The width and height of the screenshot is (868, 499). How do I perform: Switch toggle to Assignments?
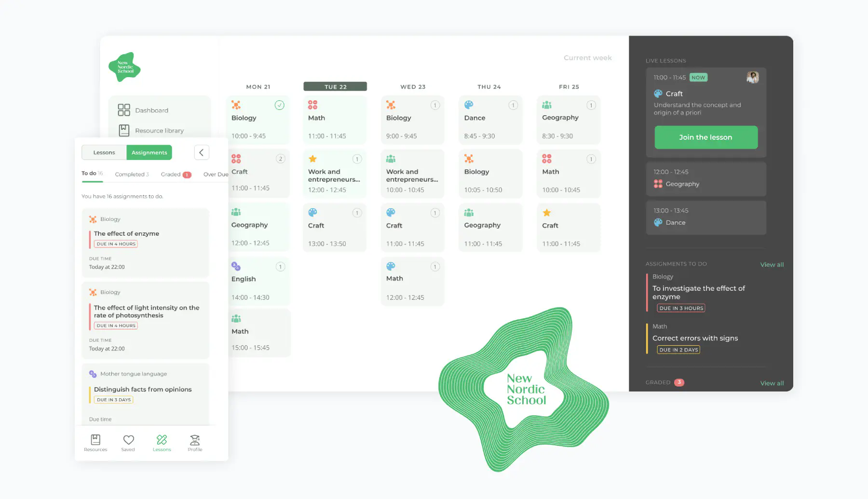[x=149, y=152]
